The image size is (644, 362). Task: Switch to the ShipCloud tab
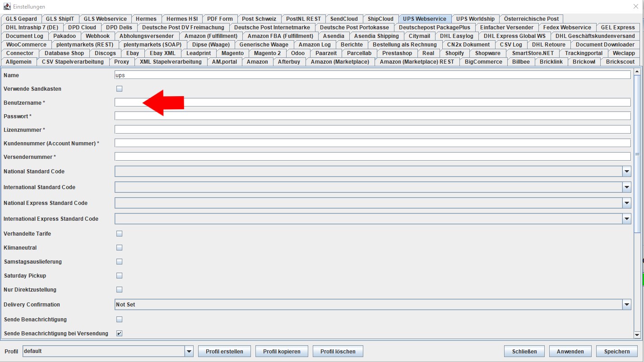(x=380, y=19)
